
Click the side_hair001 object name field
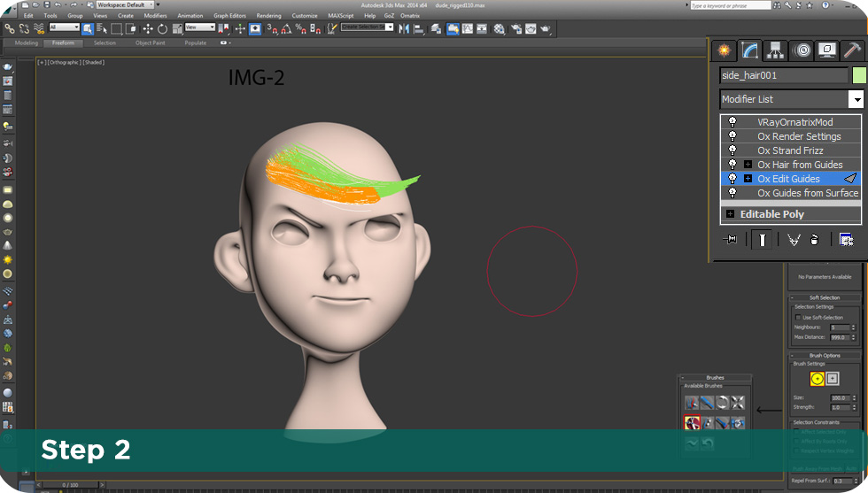[784, 75]
